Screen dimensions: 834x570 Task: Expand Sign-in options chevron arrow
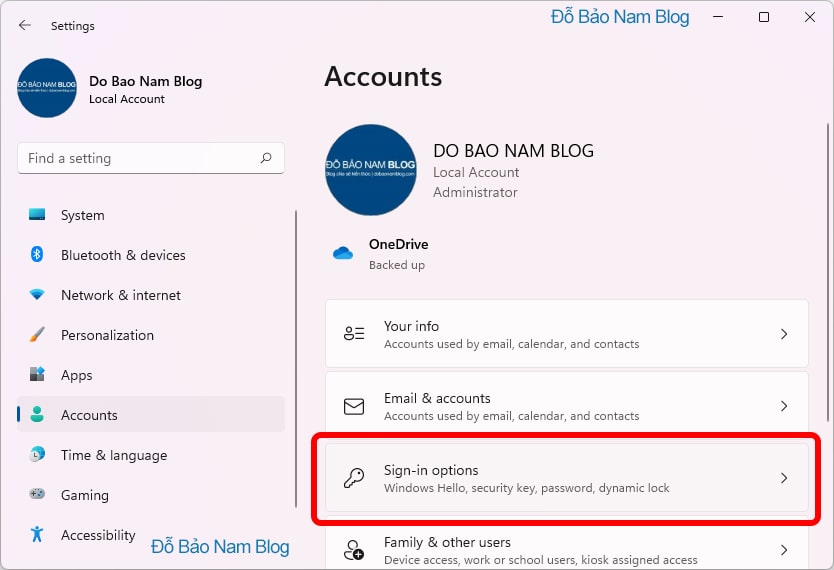click(783, 478)
